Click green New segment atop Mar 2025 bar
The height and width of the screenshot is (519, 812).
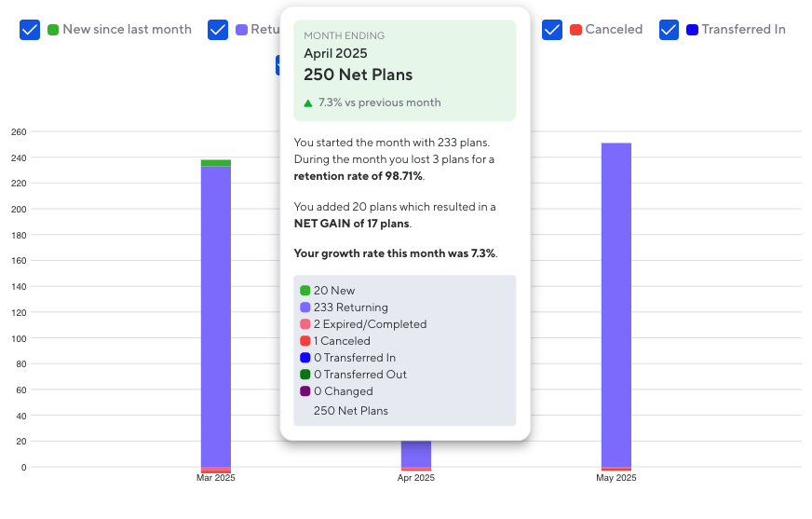tap(216, 163)
